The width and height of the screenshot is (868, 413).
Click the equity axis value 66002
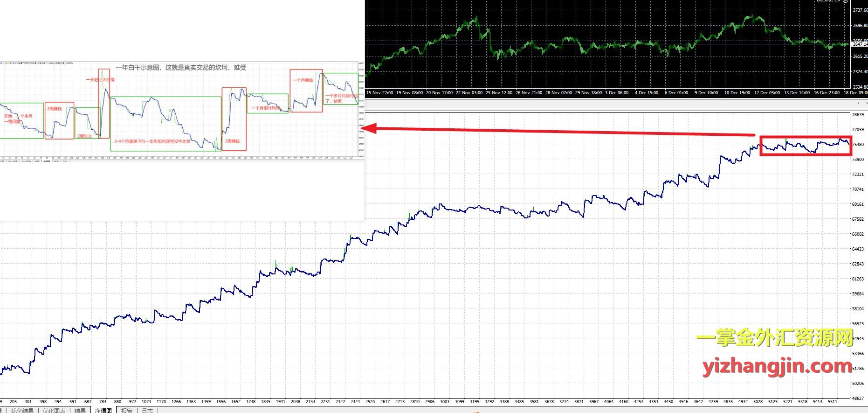coord(858,234)
